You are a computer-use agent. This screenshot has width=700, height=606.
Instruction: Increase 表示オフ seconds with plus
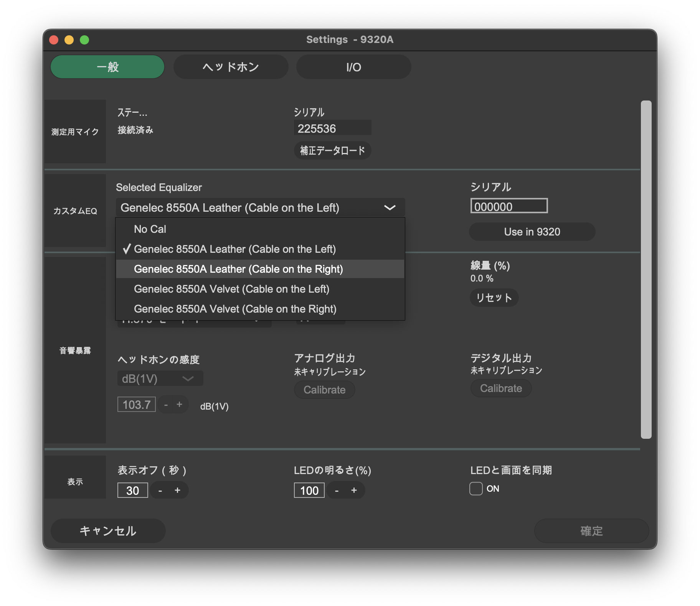pos(177,490)
